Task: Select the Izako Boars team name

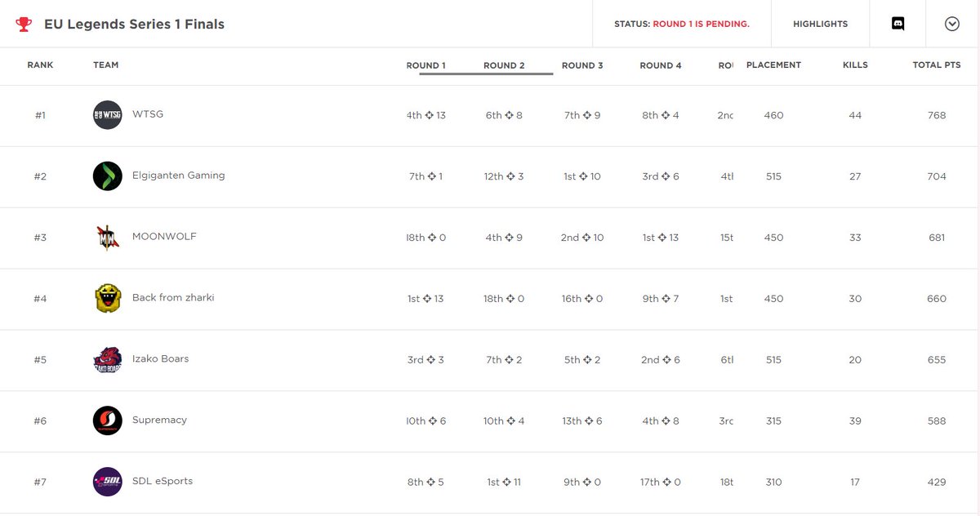Action: pyautogui.click(x=160, y=358)
